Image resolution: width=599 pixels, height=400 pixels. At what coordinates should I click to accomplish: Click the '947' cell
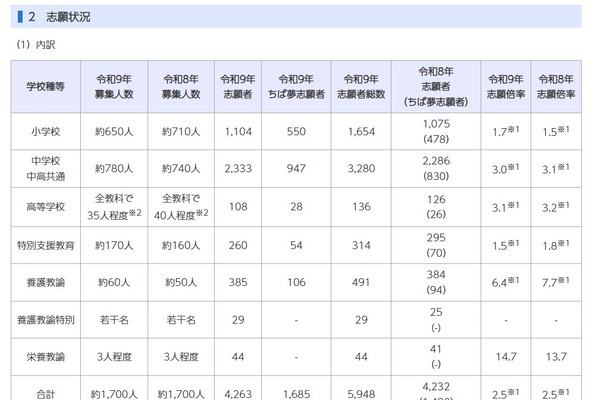296,168
